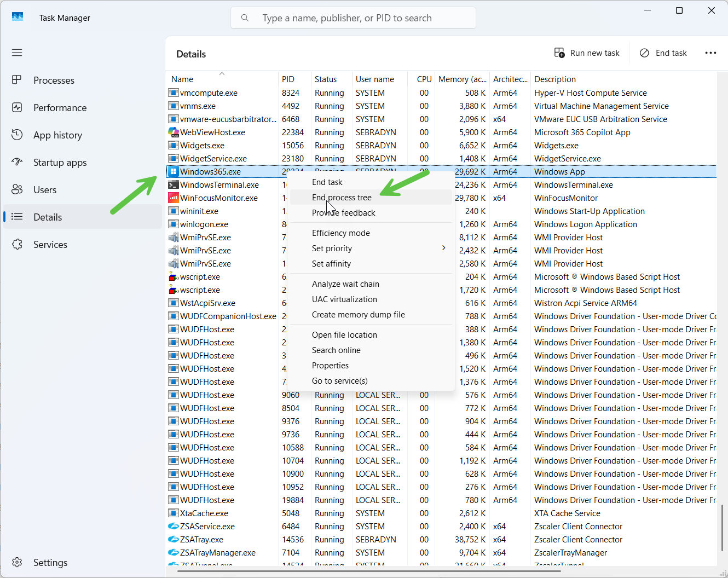Expand the Set priority submenu arrow
The height and width of the screenshot is (578, 728).
[x=443, y=248]
